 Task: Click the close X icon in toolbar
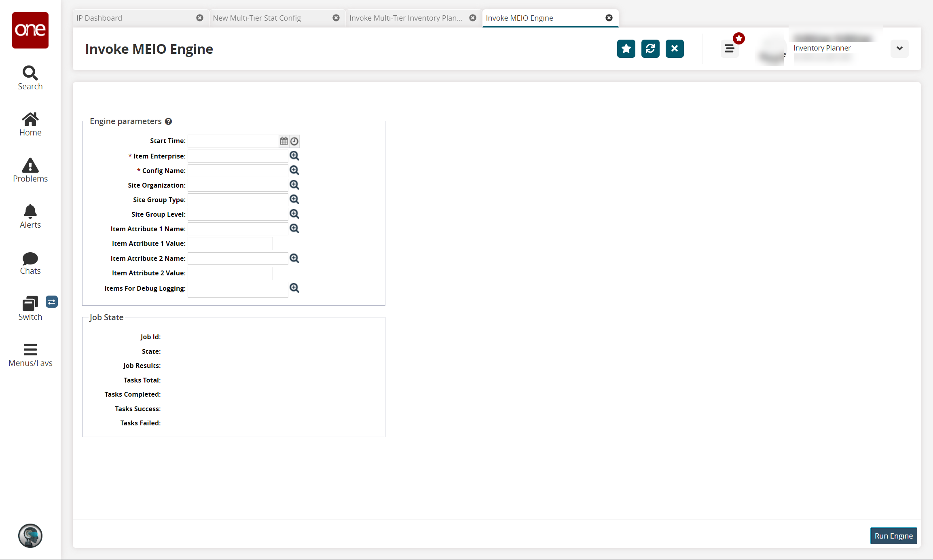pos(674,49)
